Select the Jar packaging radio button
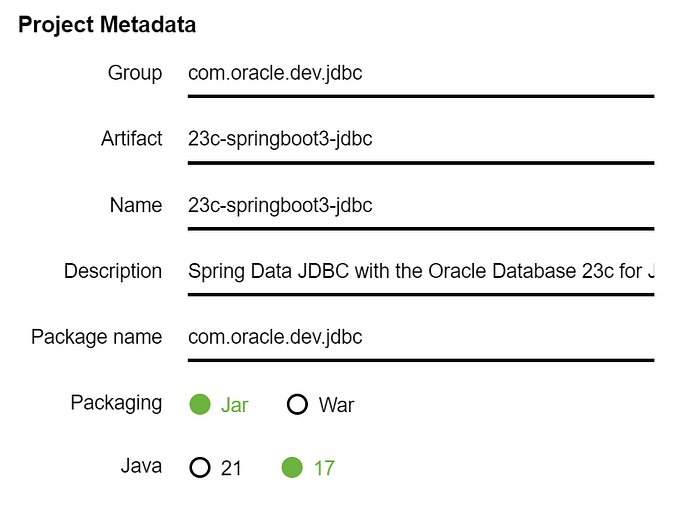Screen dimensions: 700x512 click(x=200, y=404)
